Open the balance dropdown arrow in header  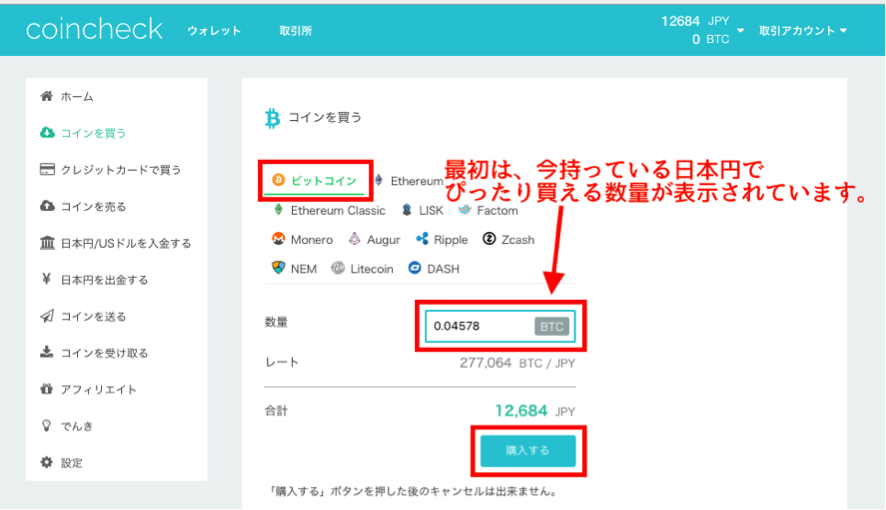[x=740, y=30]
